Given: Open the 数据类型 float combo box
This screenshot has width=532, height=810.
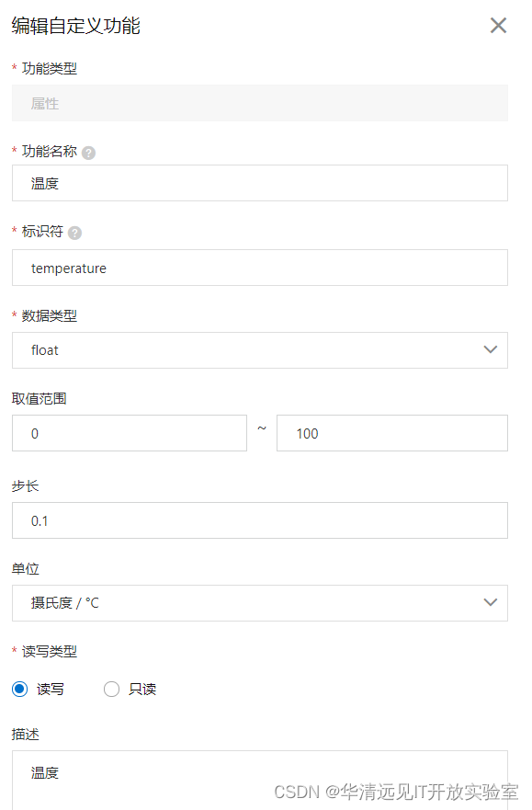Looking at the screenshot, I should pyautogui.click(x=259, y=350).
